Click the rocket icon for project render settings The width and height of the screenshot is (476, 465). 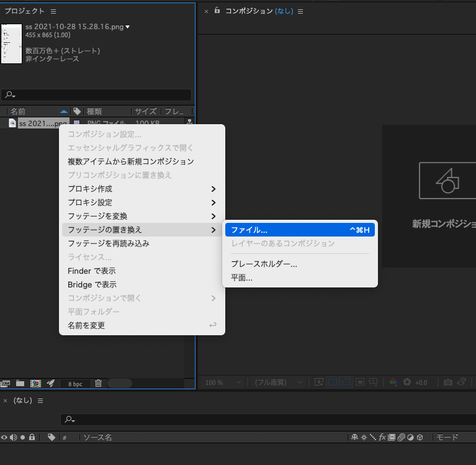(x=51, y=383)
